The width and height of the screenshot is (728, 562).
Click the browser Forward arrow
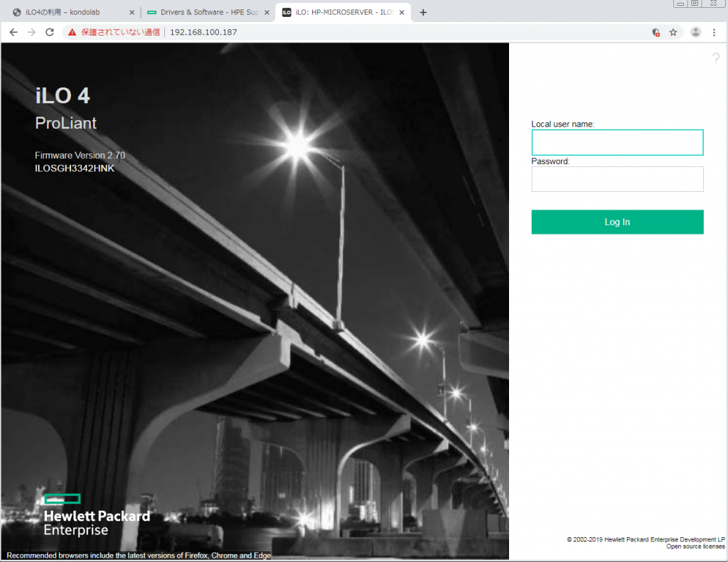[31, 32]
